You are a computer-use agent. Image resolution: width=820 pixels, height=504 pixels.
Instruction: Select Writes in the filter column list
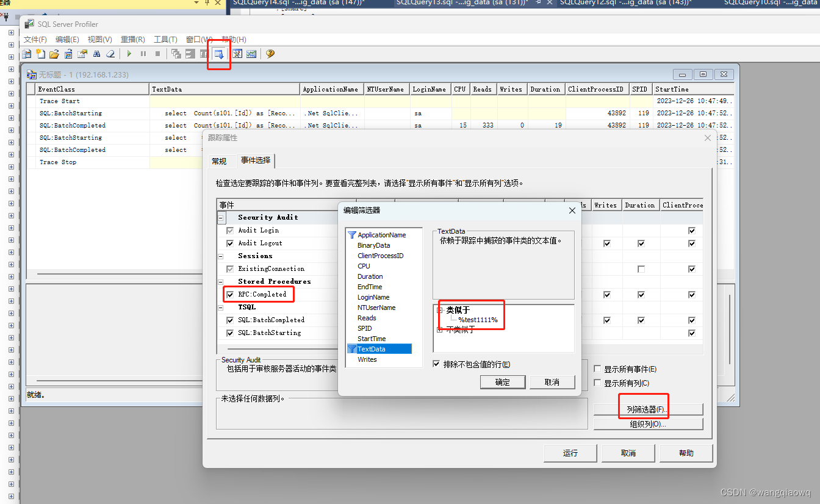tap(367, 359)
